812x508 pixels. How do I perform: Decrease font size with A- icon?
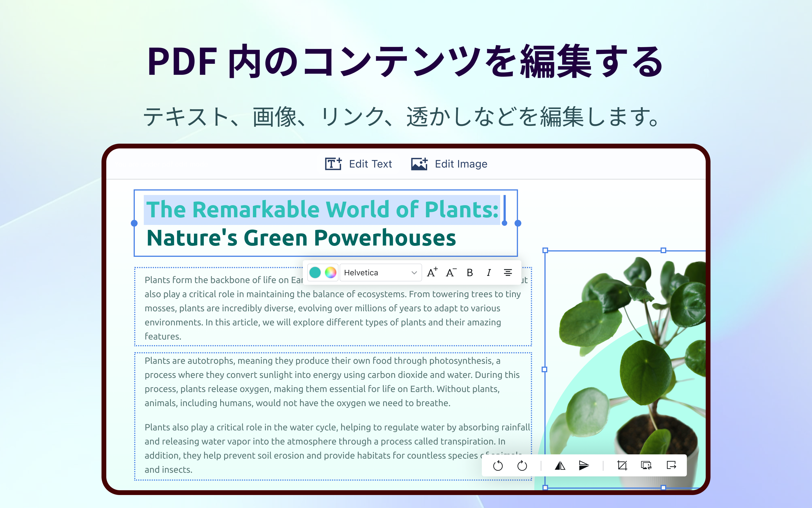(451, 272)
